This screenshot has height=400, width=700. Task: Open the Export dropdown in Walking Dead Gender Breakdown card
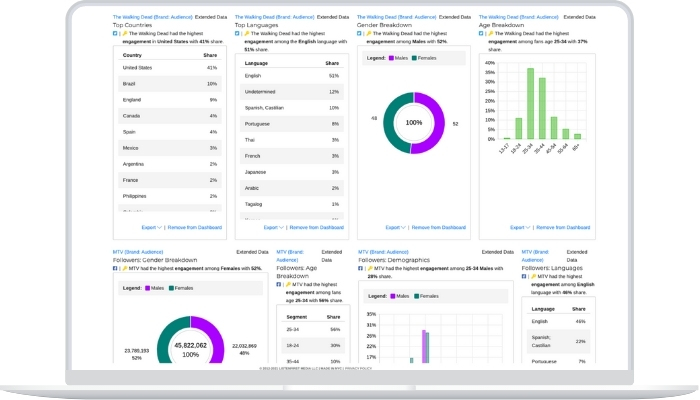pos(396,227)
